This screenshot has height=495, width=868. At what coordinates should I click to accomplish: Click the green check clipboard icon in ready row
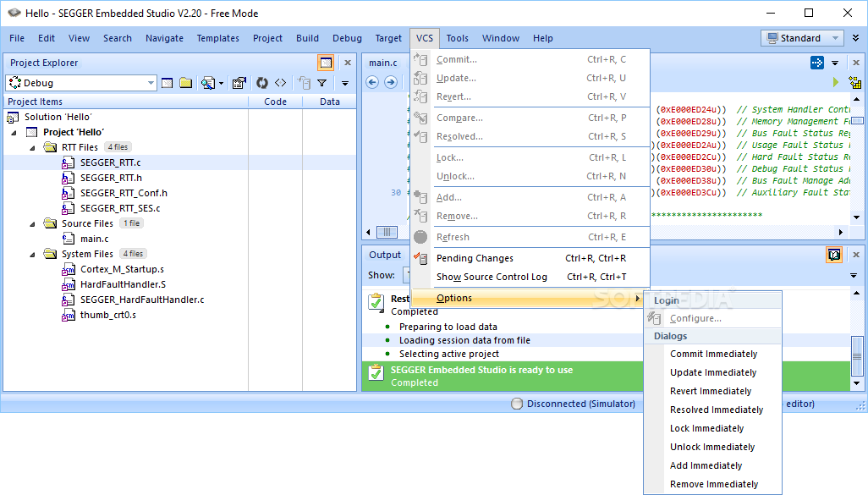coord(376,372)
